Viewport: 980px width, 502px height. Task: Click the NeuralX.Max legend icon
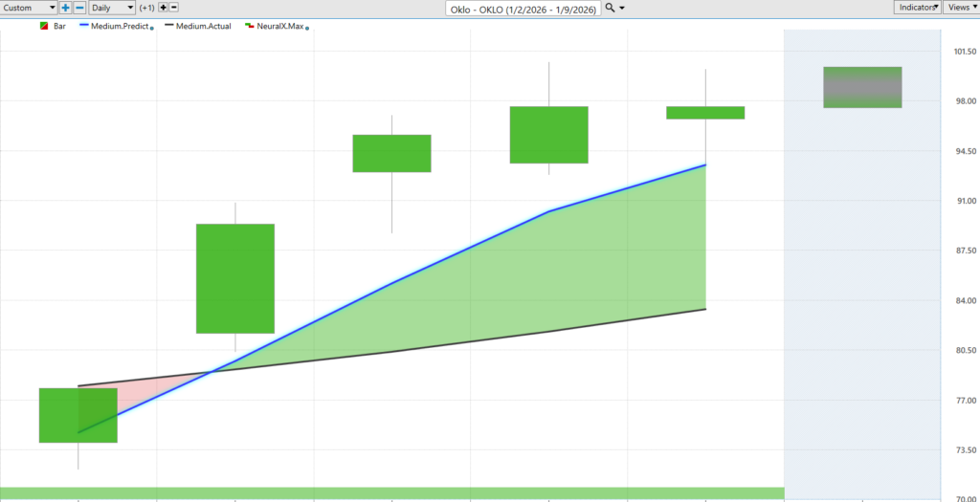pos(250,26)
